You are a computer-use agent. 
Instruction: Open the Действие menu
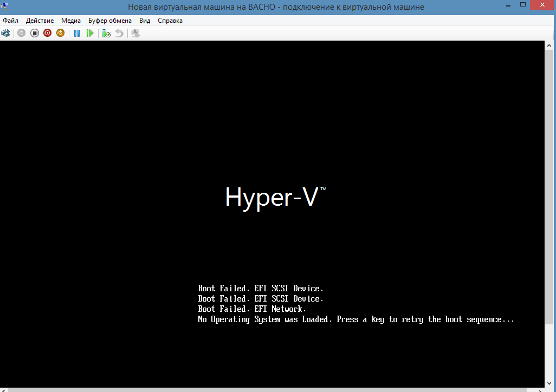(40, 21)
